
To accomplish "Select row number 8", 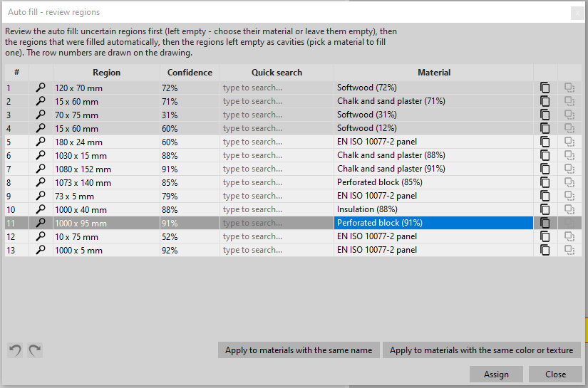I will 17,182.
